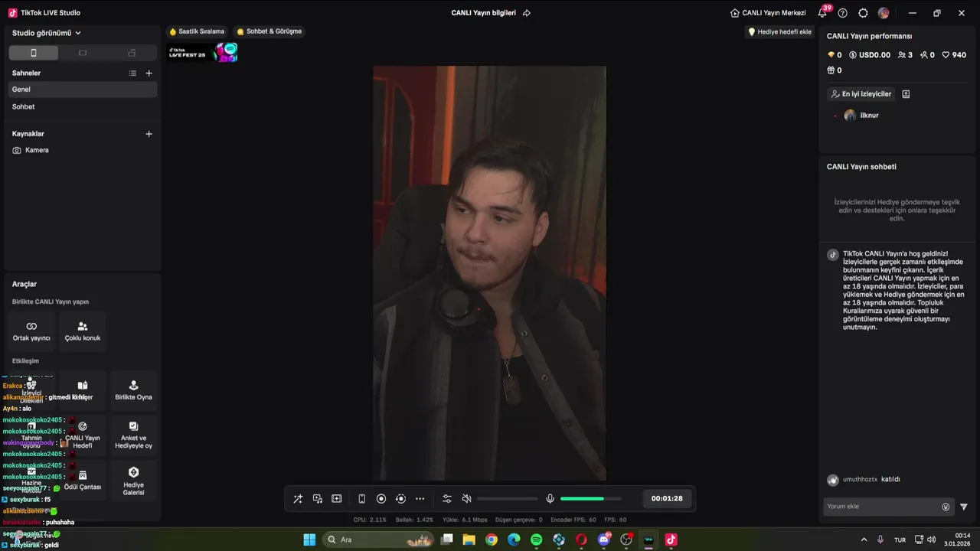The height and width of the screenshot is (551, 980).
Task: Click Hediye hedefi ekle button
Action: pos(779,32)
